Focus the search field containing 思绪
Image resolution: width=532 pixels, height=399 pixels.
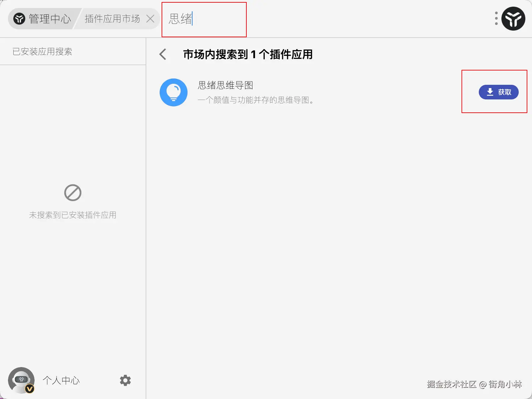[x=204, y=19]
